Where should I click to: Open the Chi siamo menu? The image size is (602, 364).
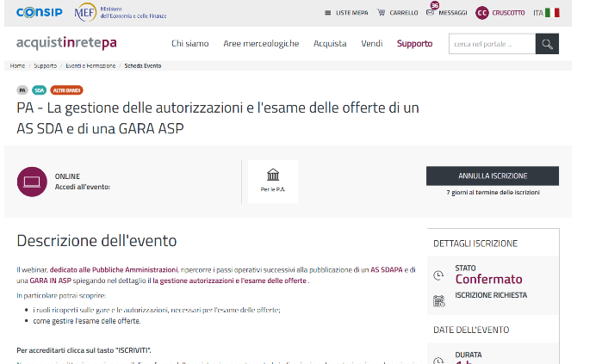tap(189, 44)
